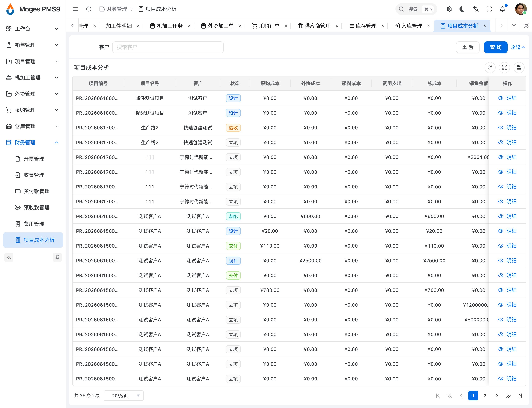The image size is (532, 408).
Task: Expand the 销售管理 sidebar menu
Action: pos(33,45)
